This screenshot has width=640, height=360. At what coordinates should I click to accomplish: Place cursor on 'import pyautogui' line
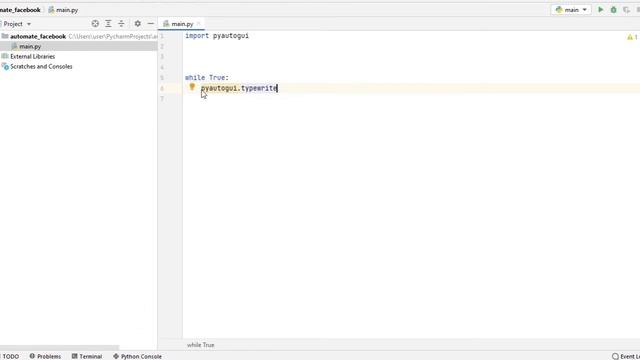(x=217, y=36)
